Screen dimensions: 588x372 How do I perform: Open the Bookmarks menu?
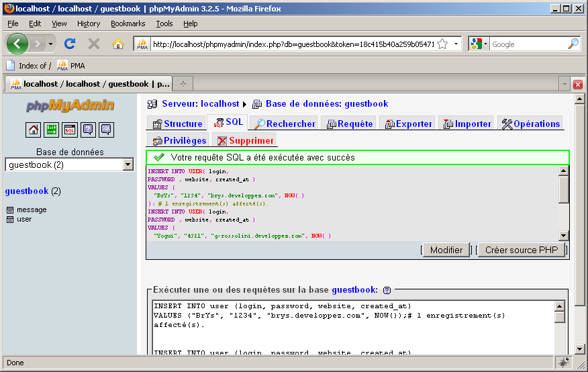[x=127, y=24]
